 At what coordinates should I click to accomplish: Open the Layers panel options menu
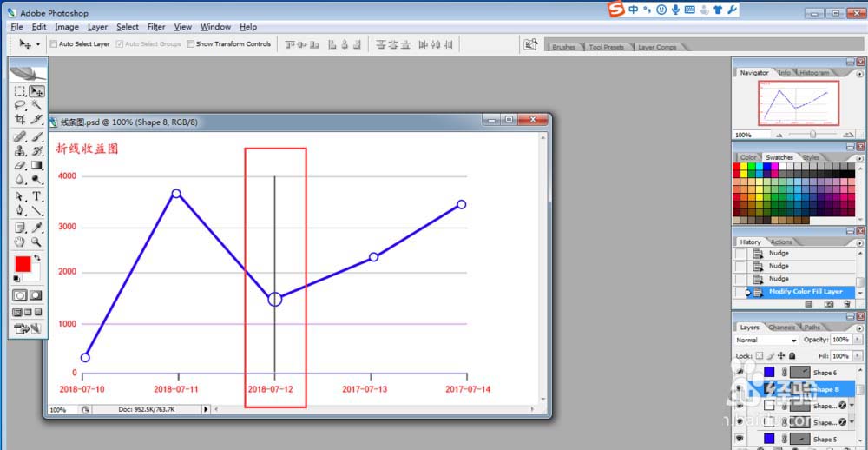pos(859,328)
